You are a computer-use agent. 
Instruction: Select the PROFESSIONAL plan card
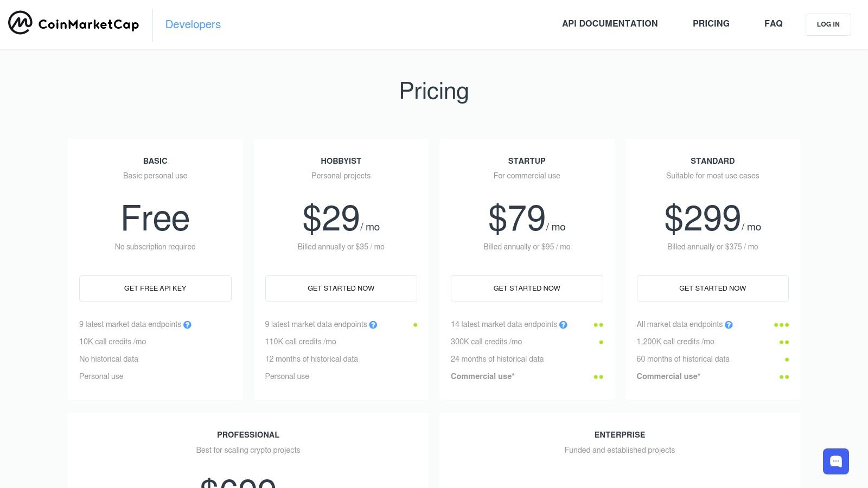point(248,434)
